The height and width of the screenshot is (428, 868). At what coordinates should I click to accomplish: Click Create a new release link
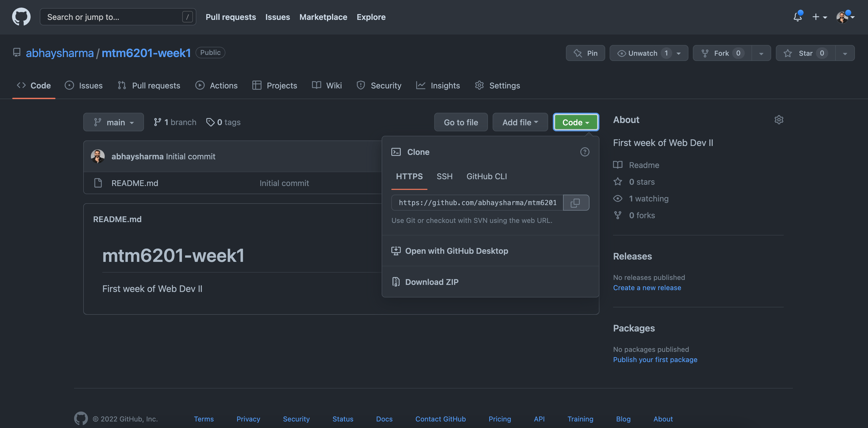click(x=647, y=288)
